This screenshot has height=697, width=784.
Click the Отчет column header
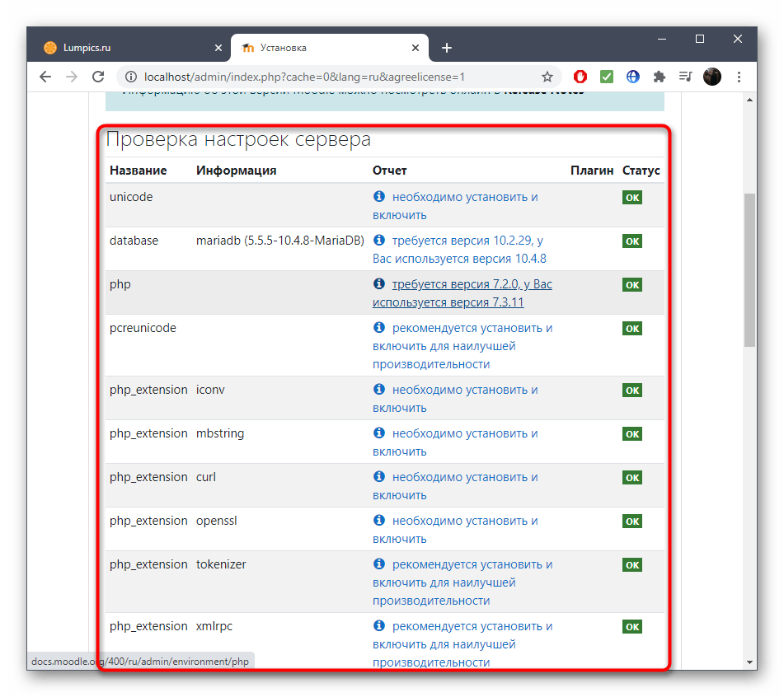[x=389, y=171]
